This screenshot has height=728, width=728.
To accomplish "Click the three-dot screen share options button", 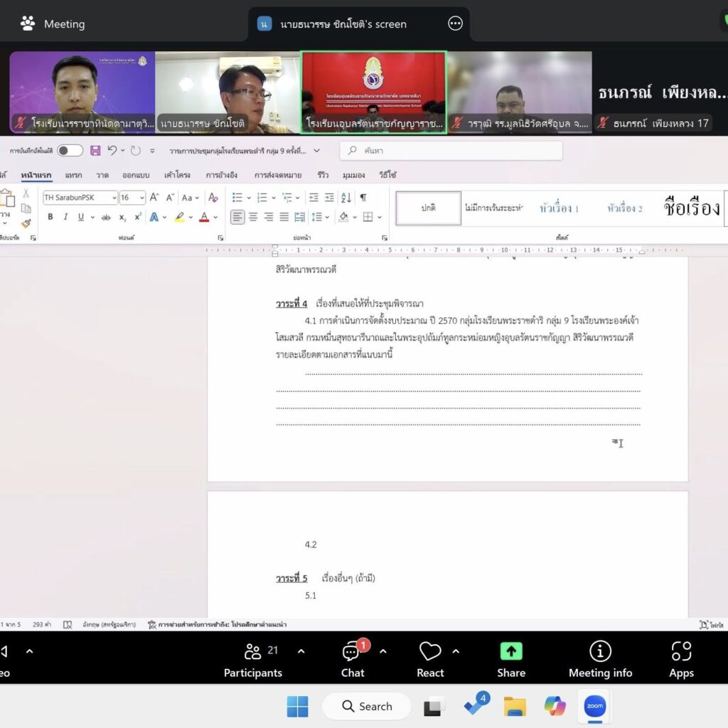I will point(456,23).
